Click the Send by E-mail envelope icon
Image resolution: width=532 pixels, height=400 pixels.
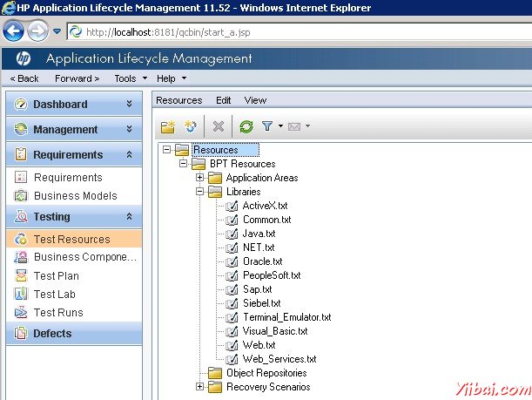coord(294,126)
